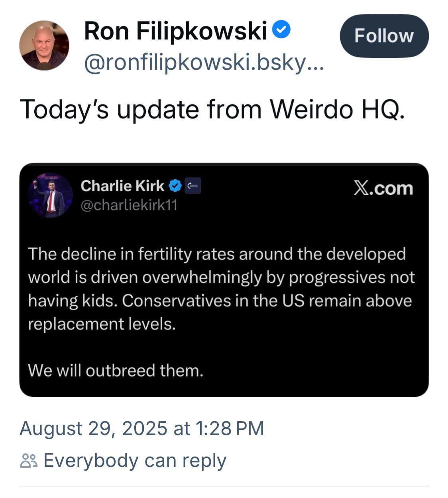Click the @charliekirk11 handle

coord(129,205)
